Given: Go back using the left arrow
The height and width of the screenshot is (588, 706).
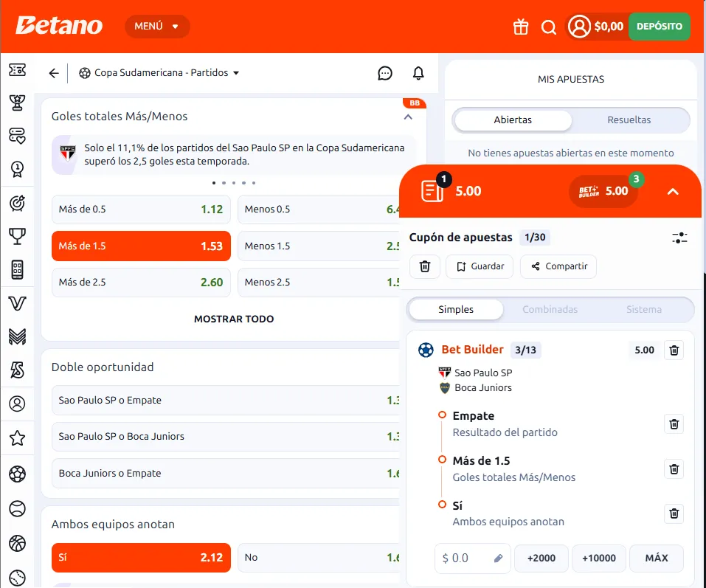Looking at the screenshot, I should coord(54,73).
